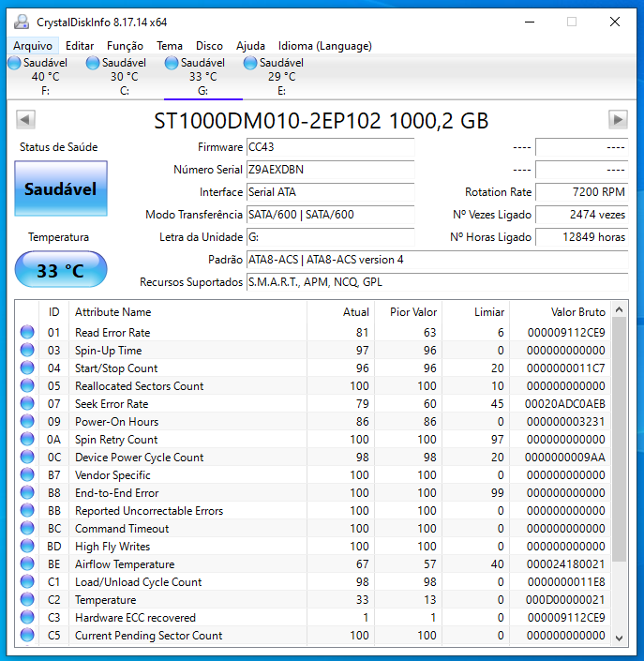This screenshot has height=661, width=644.
Task: Click the Pior Valor column header
Action: [x=409, y=312]
